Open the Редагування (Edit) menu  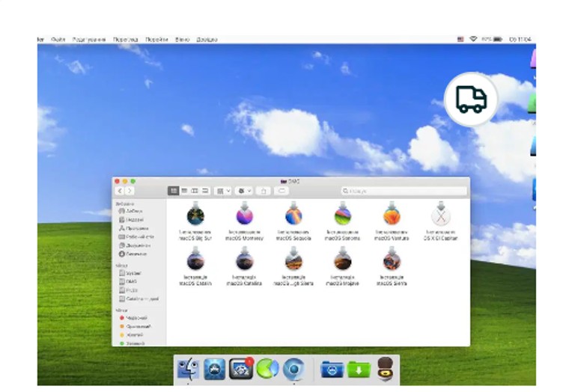(x=89, y=39)
